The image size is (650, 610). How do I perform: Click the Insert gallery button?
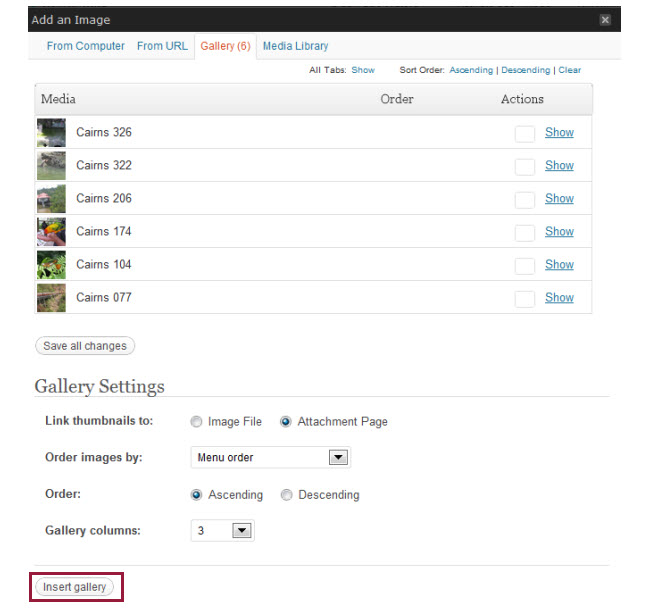[x=75, y=587]
